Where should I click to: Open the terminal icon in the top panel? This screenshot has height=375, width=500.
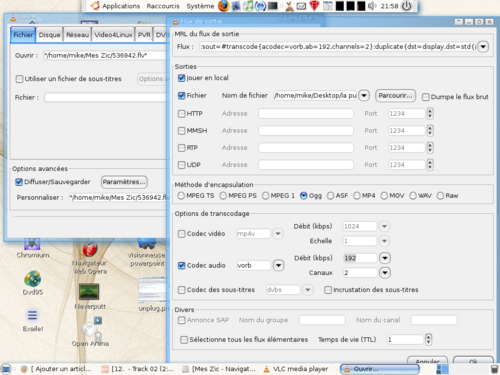tap(273, 6)
